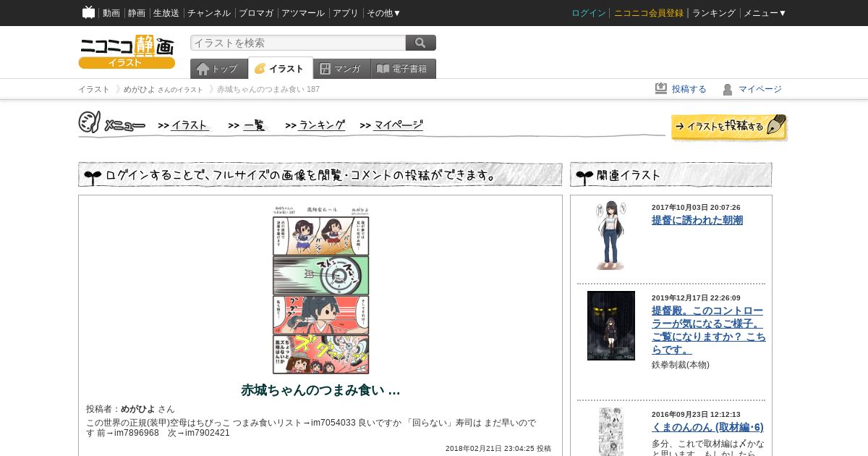Expand the その他▼ dropdown
868x456 pixels.
[x=384, y=13]
